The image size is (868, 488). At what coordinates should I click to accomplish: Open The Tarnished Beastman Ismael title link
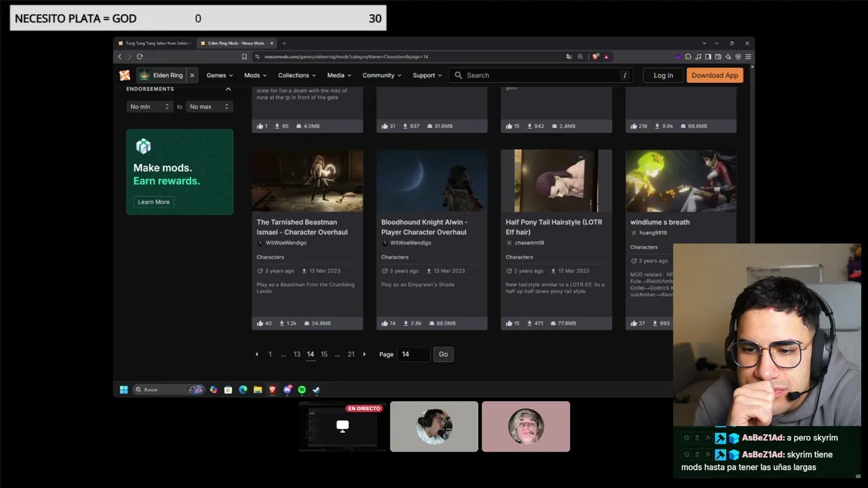point(302,227)
